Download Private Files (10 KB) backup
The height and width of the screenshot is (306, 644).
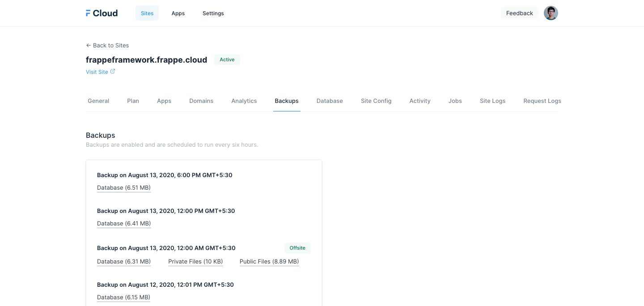pos(195,262)
